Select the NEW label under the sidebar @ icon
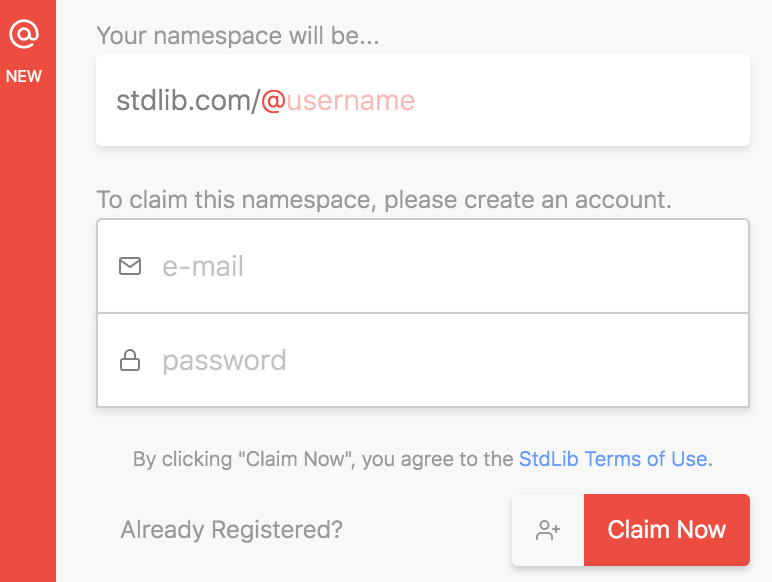 [24, 76]
